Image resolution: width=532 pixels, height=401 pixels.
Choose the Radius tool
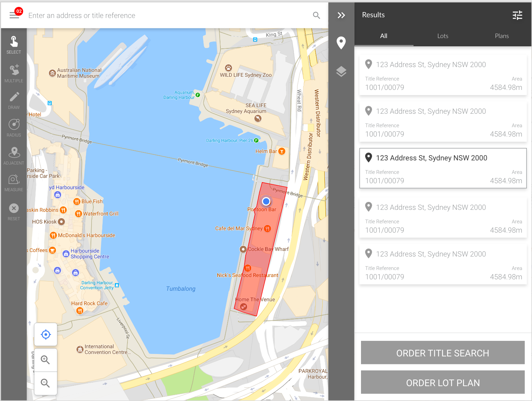point(14,128)
